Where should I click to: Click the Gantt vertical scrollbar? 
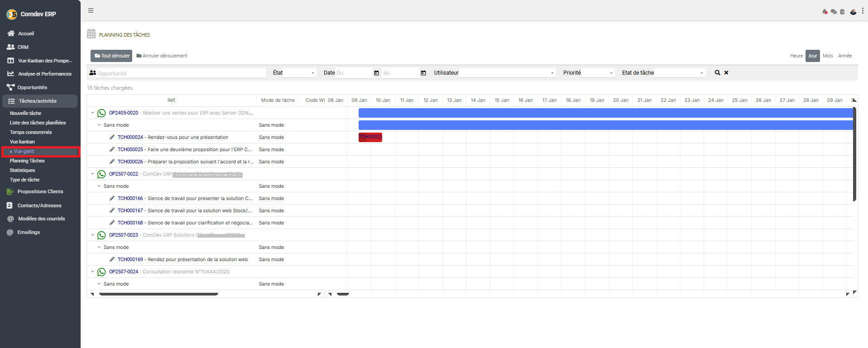point(854,154)
